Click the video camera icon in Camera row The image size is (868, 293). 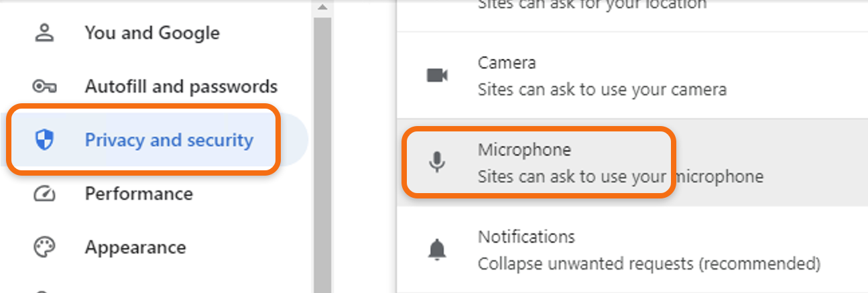point(437,75)
